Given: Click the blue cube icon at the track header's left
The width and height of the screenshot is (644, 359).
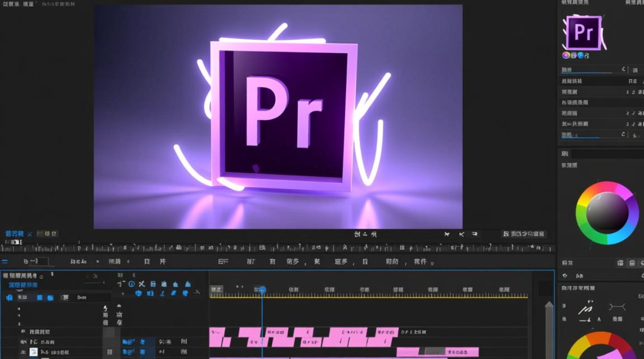Looking at the screenshot, I should 9,297.
